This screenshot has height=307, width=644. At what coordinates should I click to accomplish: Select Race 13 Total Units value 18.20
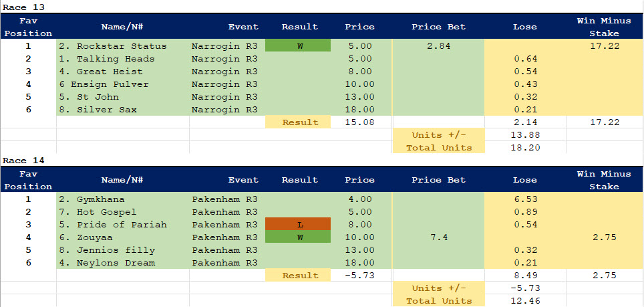pyautogui.click(x=525, y=147)
